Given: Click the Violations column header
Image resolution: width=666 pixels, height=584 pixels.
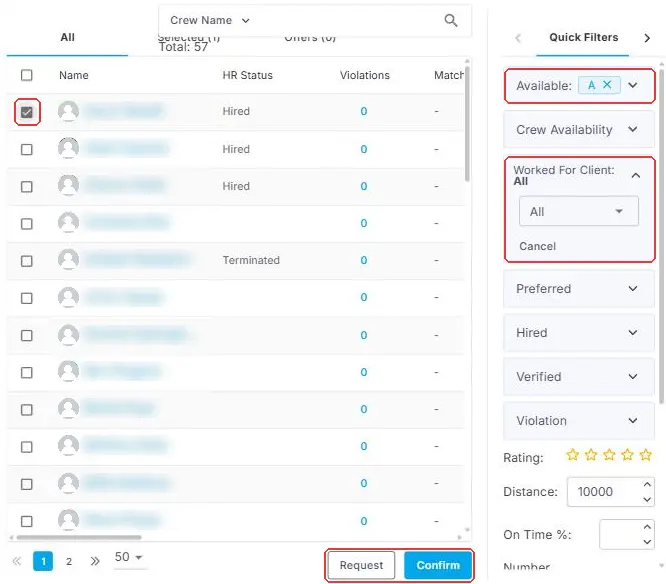Looking at the screenshot, I should click(364, 75).
